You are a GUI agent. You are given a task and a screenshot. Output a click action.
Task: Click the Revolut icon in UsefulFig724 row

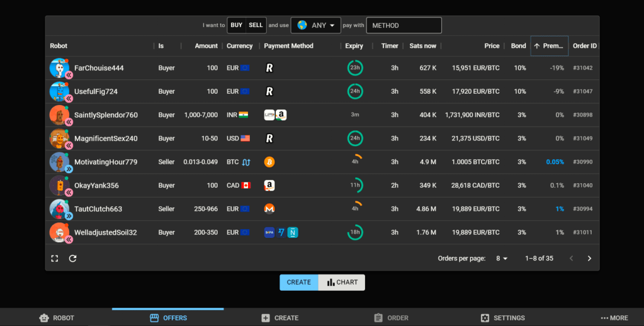tap(269, 91)
